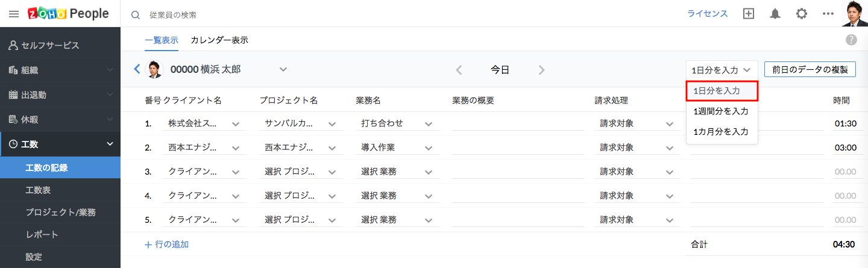Expand the employee selector for 横浜 太郎
Image resolution: width=868 pixels, height=268 pixels.
283,69
